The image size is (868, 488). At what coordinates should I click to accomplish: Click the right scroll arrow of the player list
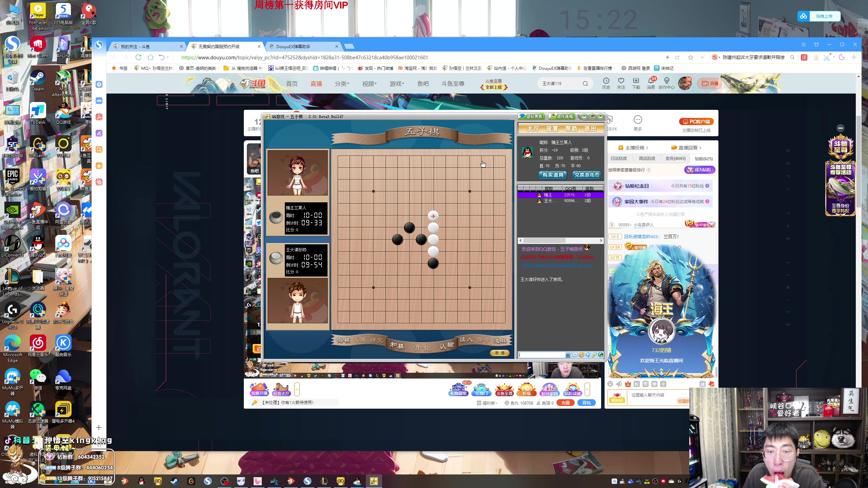pos(601,241)
